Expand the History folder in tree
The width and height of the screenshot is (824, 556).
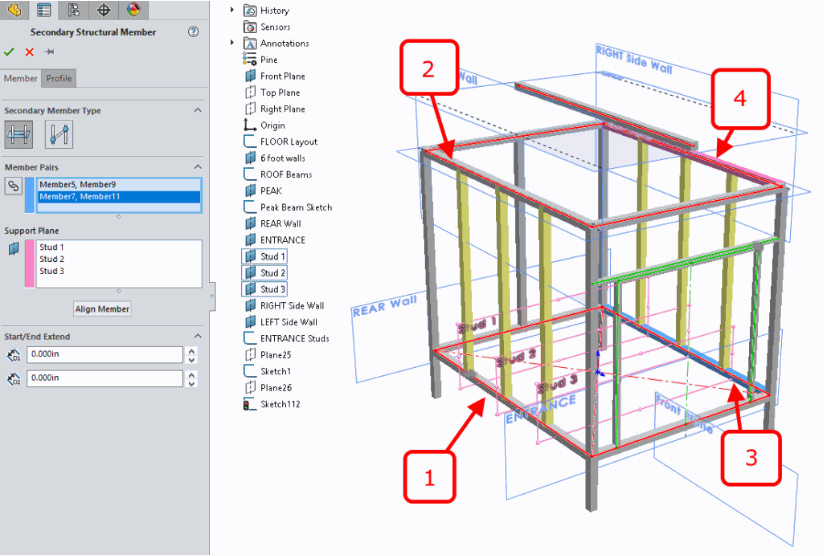click(232, 10)
